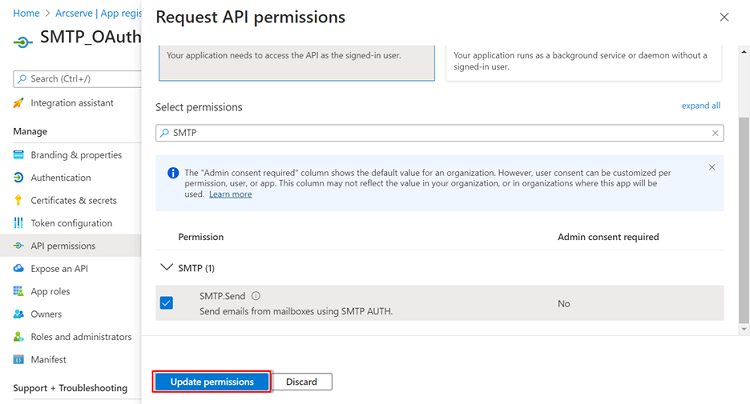
Task: Open the Owners page
Action: 46,314
